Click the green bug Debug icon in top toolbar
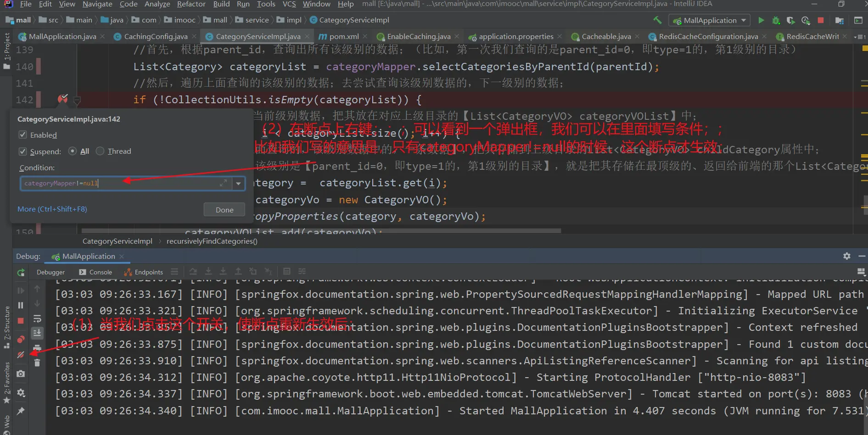This screenshot has width=868, height=435. pos(776,20)
